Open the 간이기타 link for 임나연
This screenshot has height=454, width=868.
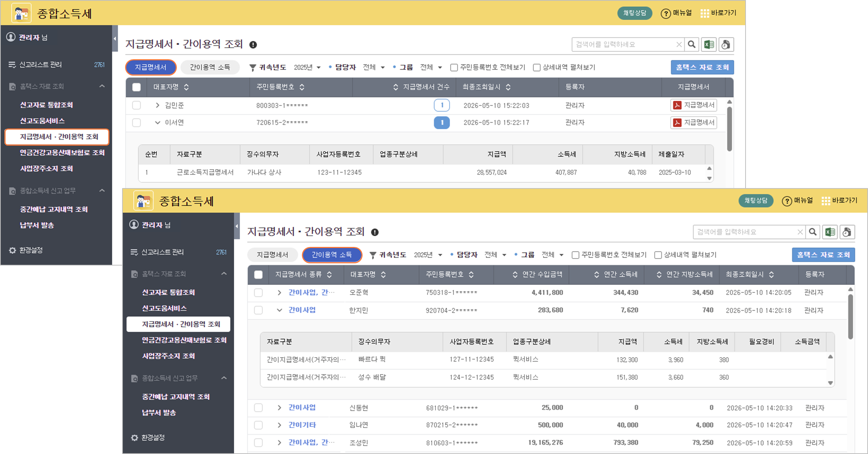coord(302,425)
